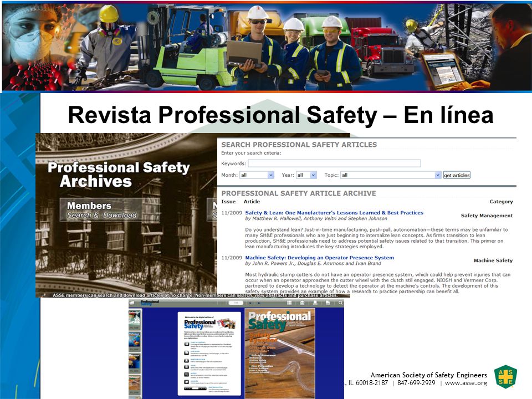
Task: Click the Article column header
Action: point(252,202)
